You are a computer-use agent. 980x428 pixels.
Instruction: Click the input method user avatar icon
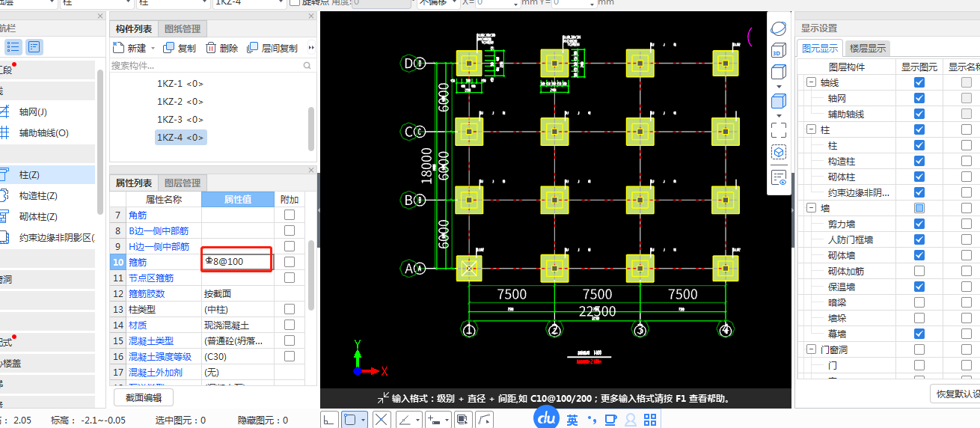(x=631, y=421)
